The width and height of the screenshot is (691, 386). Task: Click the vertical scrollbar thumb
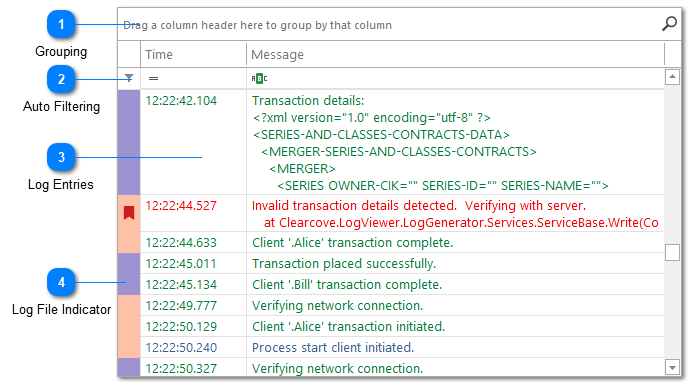[x=672, y=252]
